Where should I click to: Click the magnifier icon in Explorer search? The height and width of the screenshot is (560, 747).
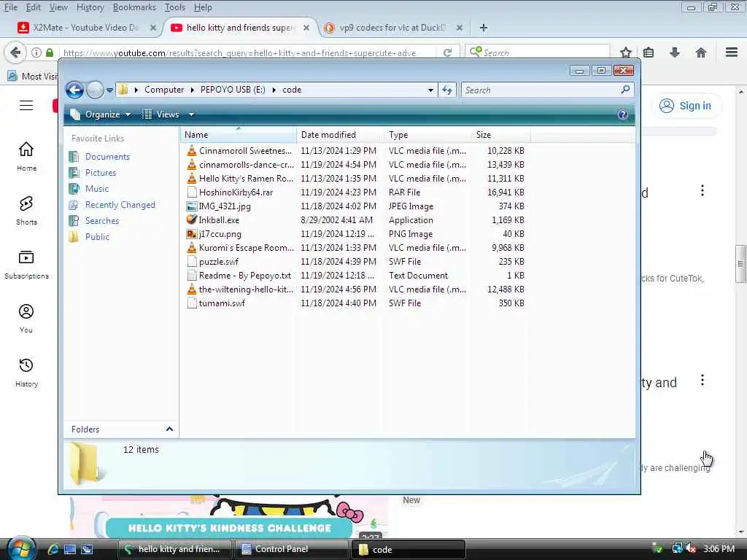(x=625, y=89)
